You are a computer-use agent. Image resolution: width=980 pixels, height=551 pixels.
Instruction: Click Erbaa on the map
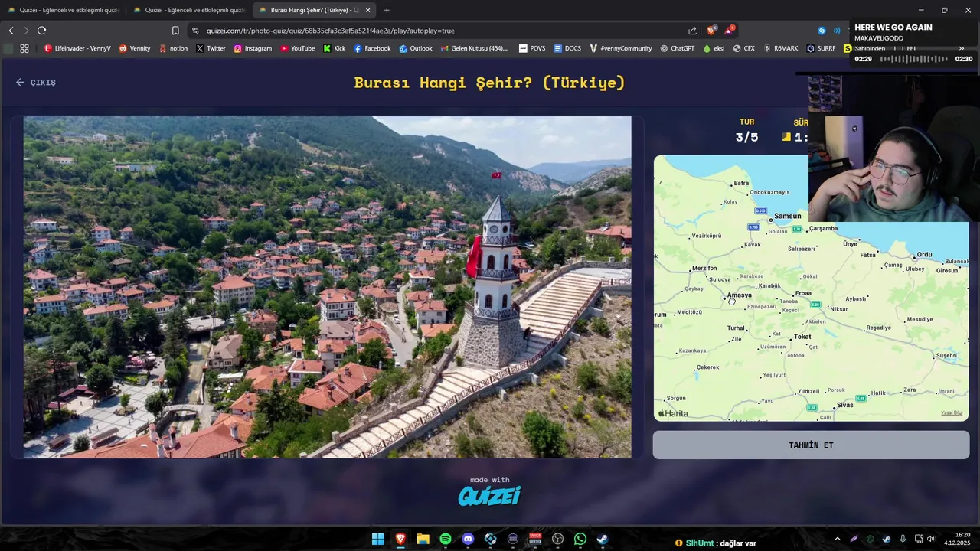803,294
